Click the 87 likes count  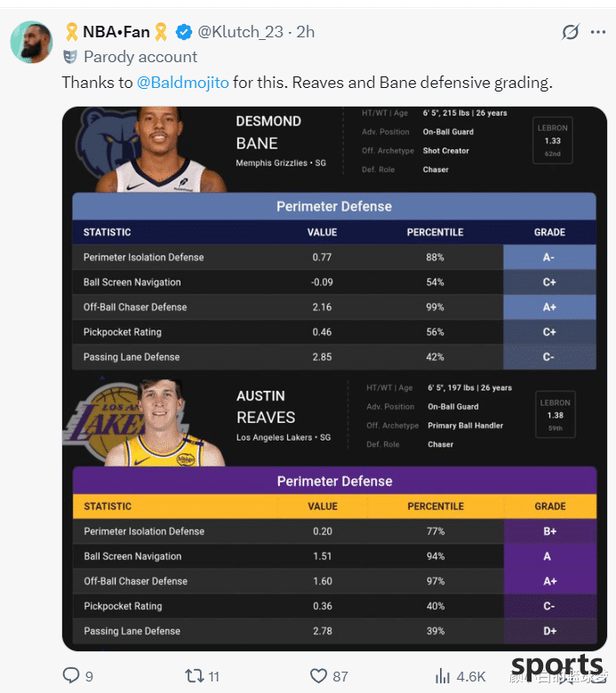pos(340,676)
